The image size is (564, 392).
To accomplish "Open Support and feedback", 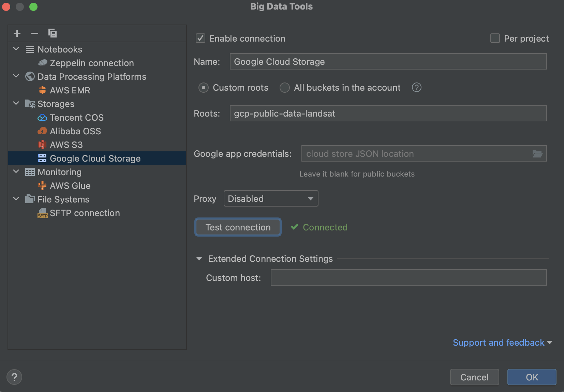I will 498,343.
